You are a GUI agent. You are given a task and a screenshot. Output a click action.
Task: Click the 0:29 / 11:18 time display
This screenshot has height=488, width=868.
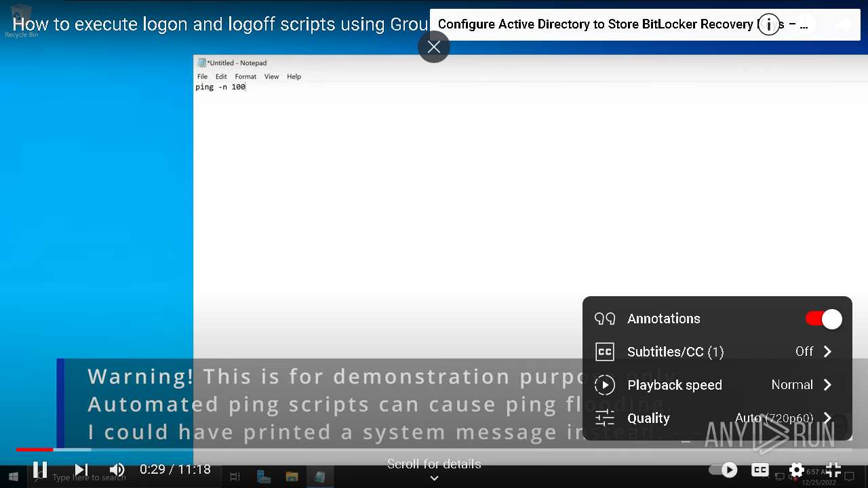coord(175,469)
